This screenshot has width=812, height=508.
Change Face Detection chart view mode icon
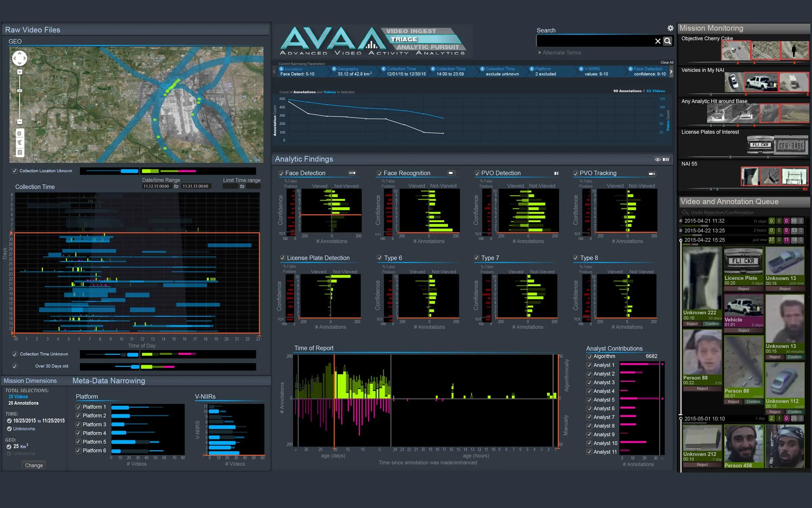click(x=352, y=173)
